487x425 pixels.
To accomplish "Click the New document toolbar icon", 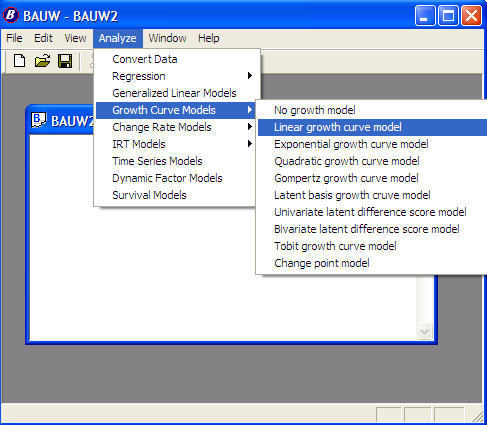I will point(19,61).
